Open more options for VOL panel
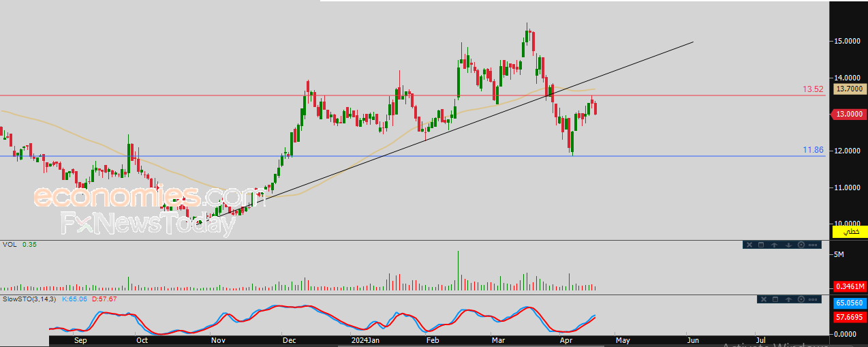 tap(813, 245)
